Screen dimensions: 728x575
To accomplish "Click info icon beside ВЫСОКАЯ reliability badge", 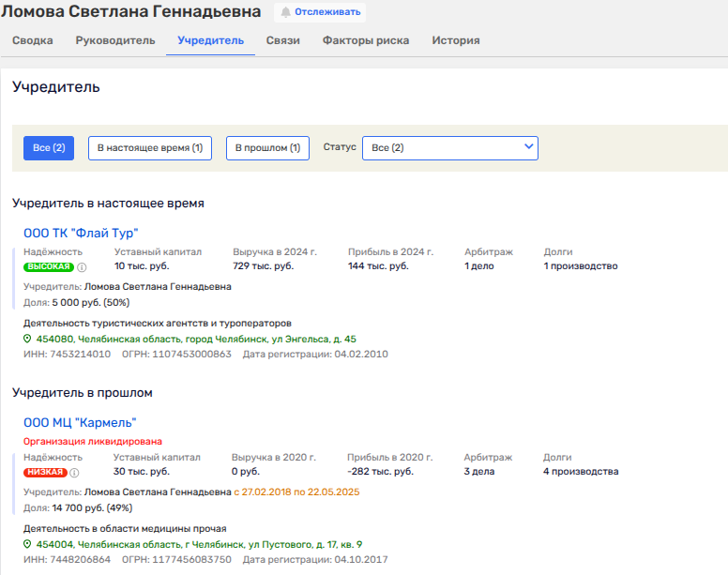I will click(x=82, y=267).
